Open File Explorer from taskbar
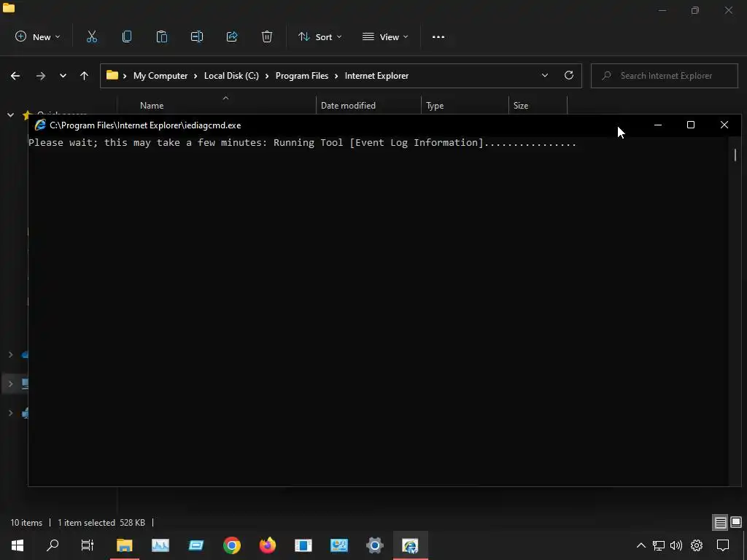This screenshot has height=560, width=747. pyautogui.click(x=124, y=545)
